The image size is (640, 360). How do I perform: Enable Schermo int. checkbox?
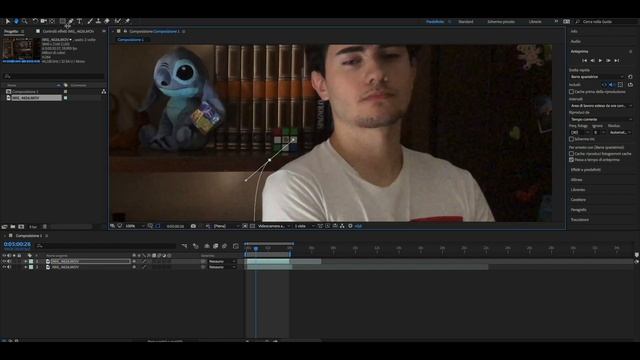click(x=571, y=139)
